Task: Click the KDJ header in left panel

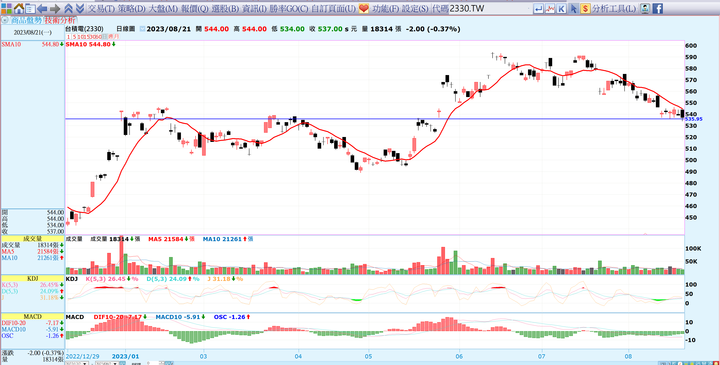Action: pyautogui.click(x=32, y=278)
